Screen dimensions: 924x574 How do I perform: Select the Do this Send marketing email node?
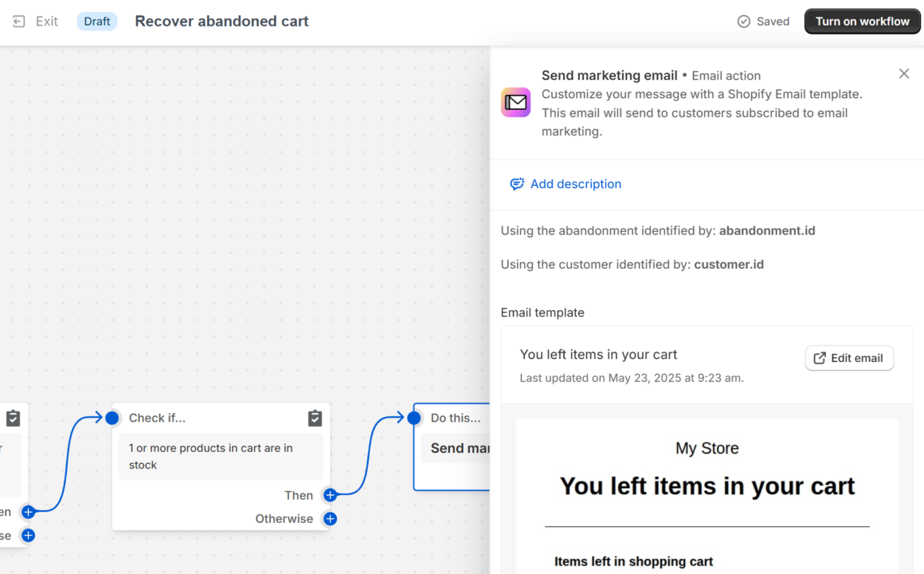click(x=460, y=448)
